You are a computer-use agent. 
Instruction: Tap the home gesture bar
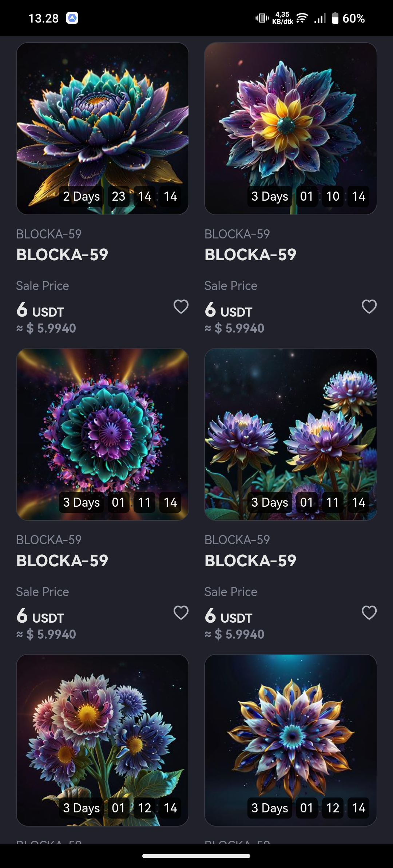[196, 856]
